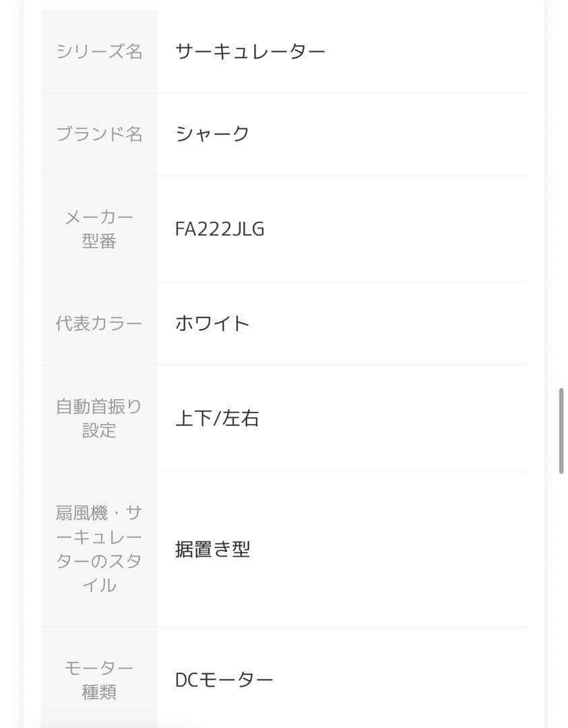
Task: Select the DCモーター motor value
Action: (224, 679)
